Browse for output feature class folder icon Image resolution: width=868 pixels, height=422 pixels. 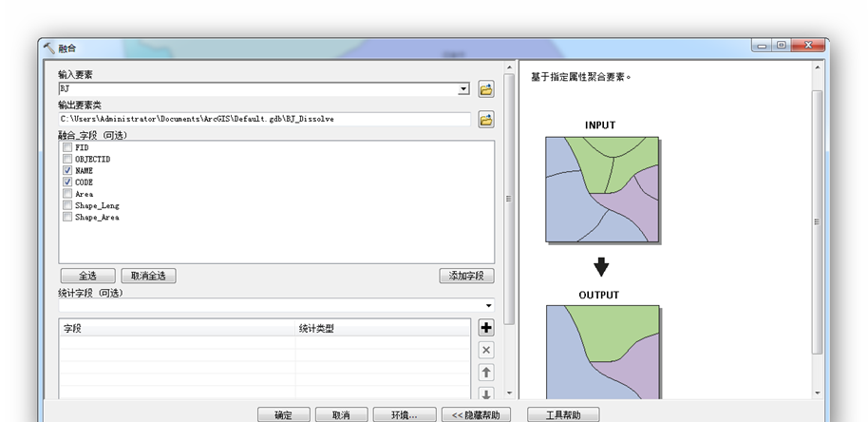pos(486,120)
